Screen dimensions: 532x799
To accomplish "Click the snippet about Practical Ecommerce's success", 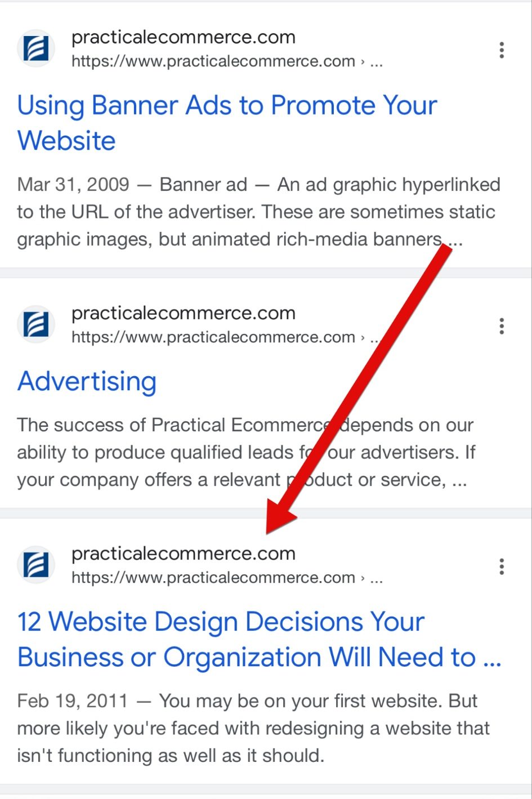I will [247, 452].
